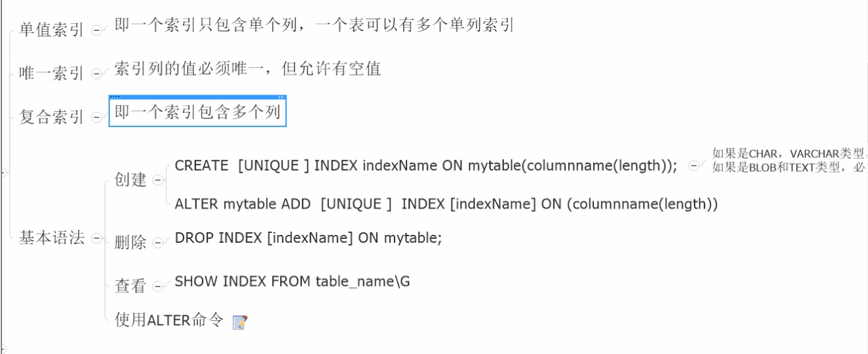This screenshot has width=868, height=354.
Task: Collapse the toggle after the CREATE INDEX statement
Action: pyautogui.click(x=693, y=167)
